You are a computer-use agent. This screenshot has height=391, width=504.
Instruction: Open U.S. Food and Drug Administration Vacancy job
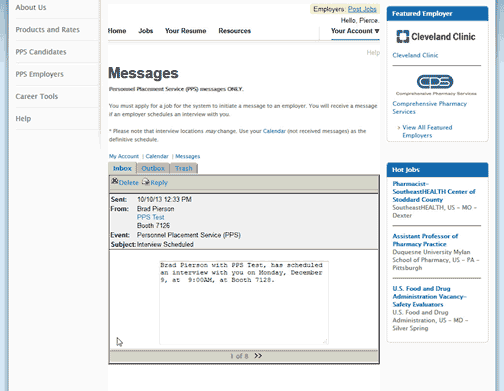point(429,296)
